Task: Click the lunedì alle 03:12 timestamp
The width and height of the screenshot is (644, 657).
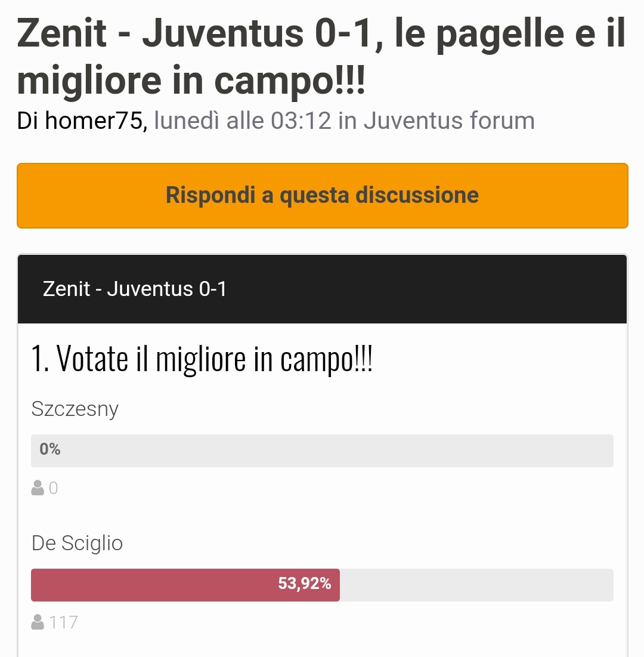Action: (x=243, y=121)
